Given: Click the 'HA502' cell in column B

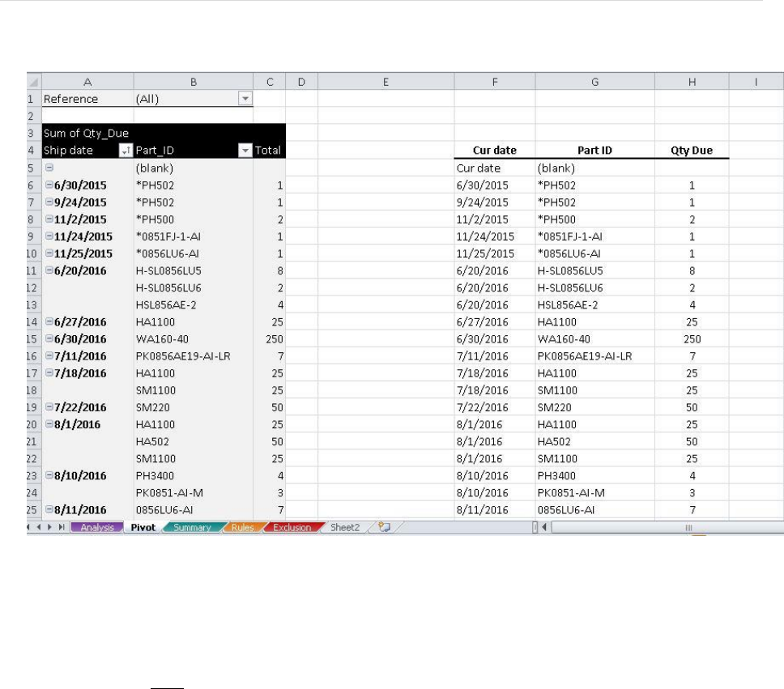Looking at the screenshot, I should click(193, 441).
